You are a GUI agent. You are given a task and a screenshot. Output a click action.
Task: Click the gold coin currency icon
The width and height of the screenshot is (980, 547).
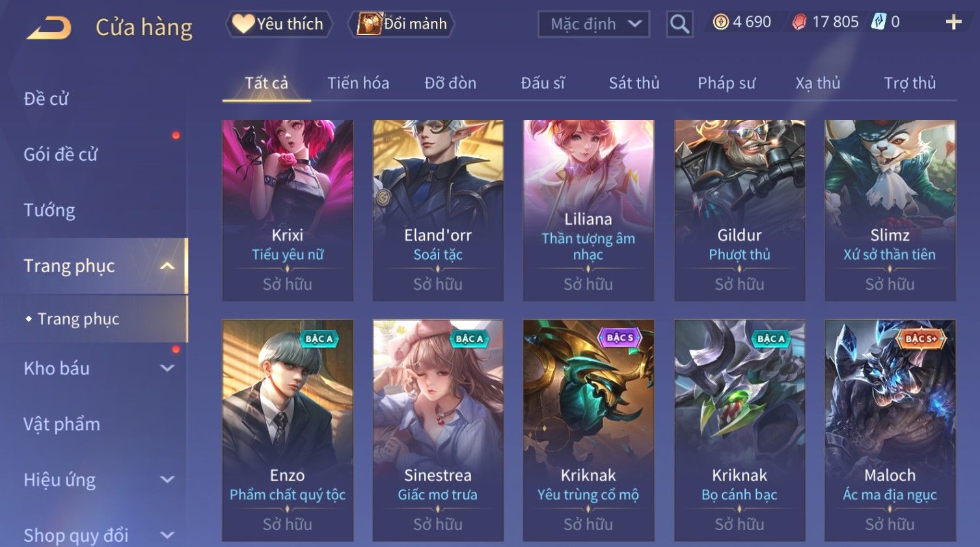pos(720,23)
